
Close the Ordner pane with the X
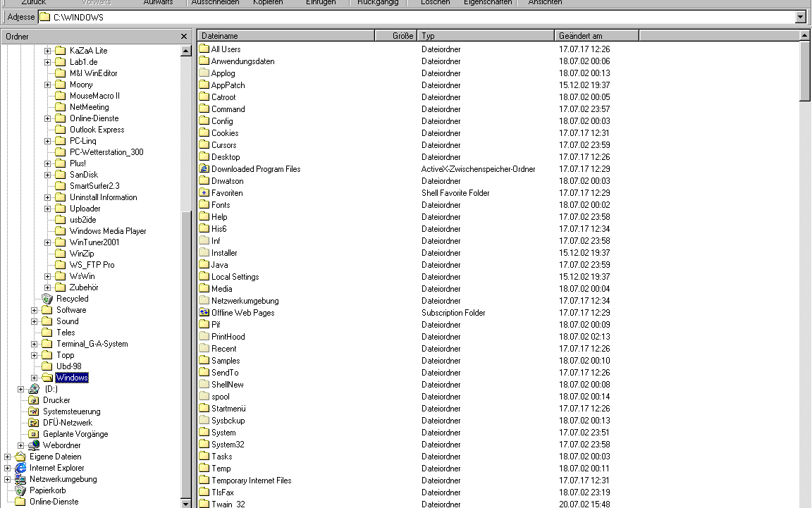[184, 36]
